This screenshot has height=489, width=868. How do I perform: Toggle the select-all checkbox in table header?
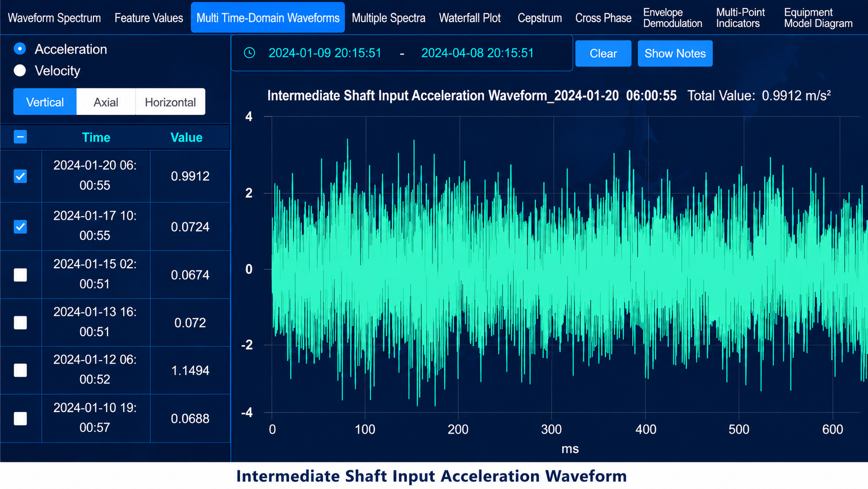(x=20, y=137)
